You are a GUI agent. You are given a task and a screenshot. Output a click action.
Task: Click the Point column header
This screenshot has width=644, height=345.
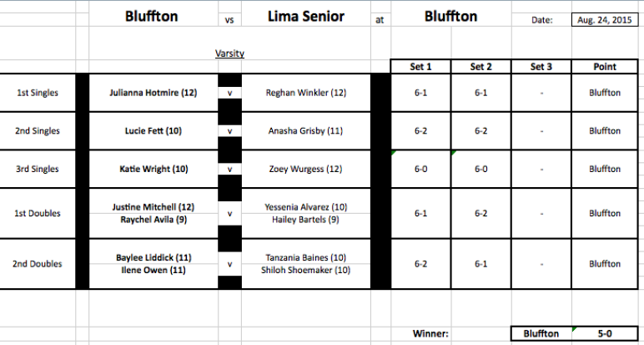pos(605,67)
